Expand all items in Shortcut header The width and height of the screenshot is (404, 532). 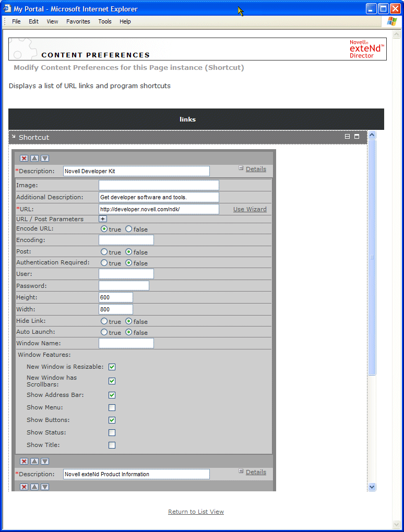(357, 137)
